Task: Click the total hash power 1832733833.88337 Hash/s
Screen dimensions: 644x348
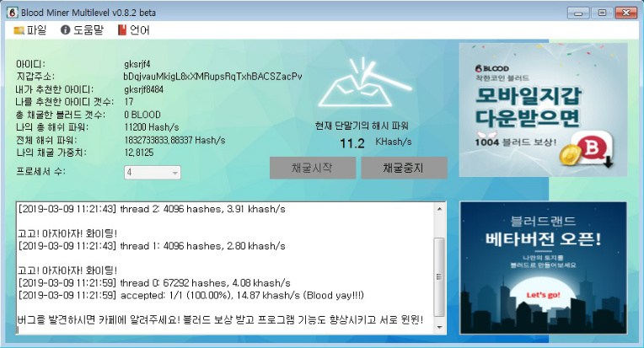Action: click(x=174, y=140)
